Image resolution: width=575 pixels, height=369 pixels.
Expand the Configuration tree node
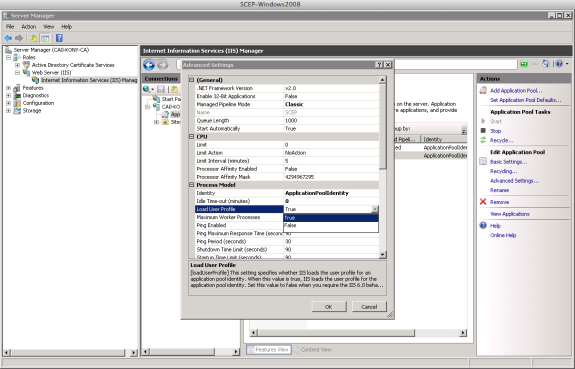click(8, 103)
